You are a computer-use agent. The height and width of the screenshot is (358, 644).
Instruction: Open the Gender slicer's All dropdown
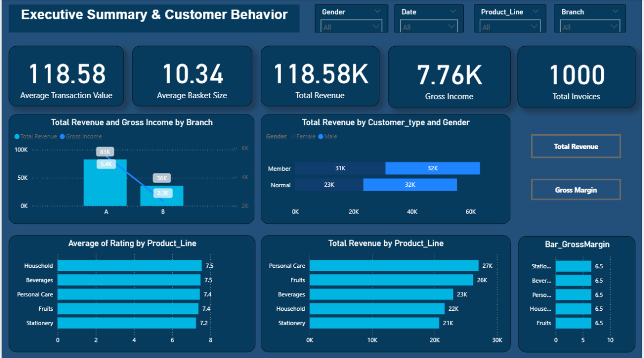click(x=351, y=26)
